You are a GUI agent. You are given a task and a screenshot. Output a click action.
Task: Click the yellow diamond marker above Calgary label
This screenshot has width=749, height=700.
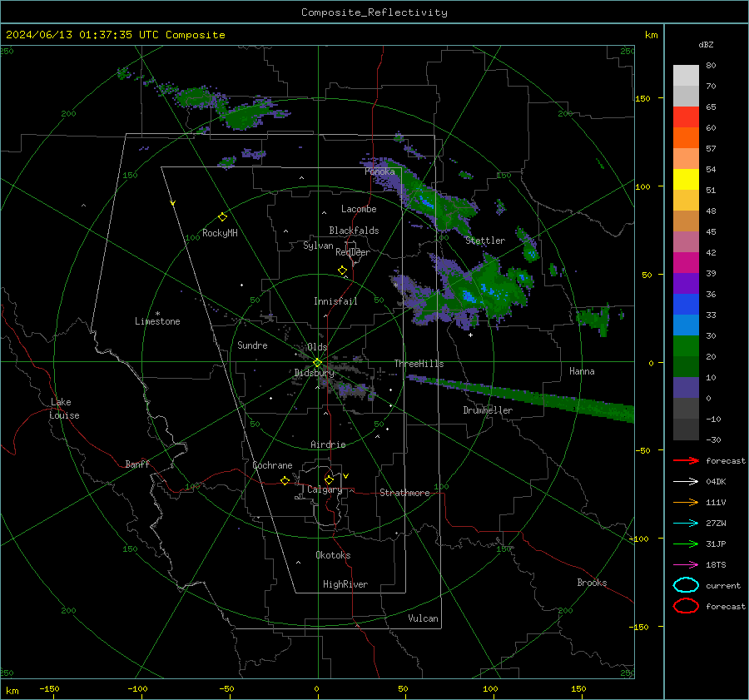[329, 479]
